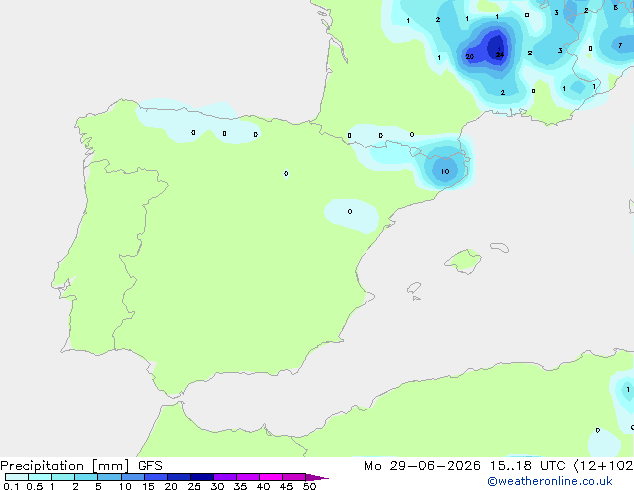Click the '50' label under the legend

[309, 486]
